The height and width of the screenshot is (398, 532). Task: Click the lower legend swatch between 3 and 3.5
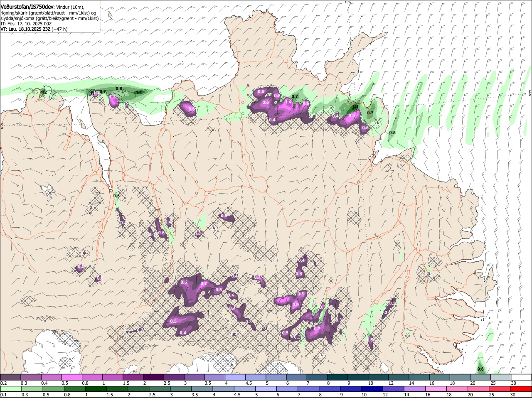coord(182,389)
